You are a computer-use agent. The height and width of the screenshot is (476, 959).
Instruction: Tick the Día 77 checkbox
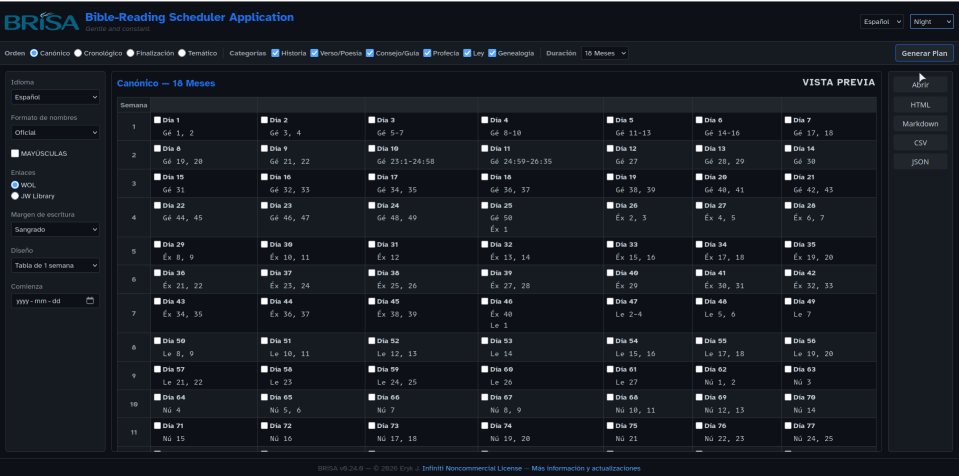click(788, 425)
